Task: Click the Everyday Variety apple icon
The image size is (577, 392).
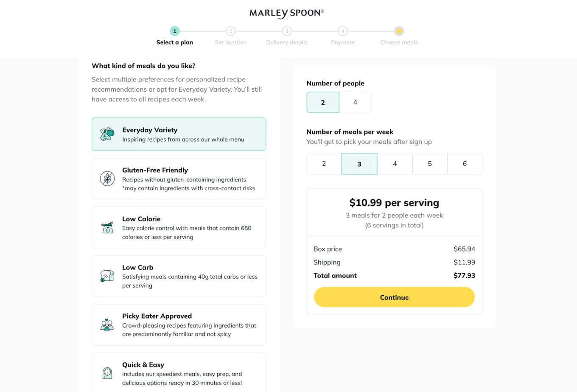Action: tap(107, 134)
